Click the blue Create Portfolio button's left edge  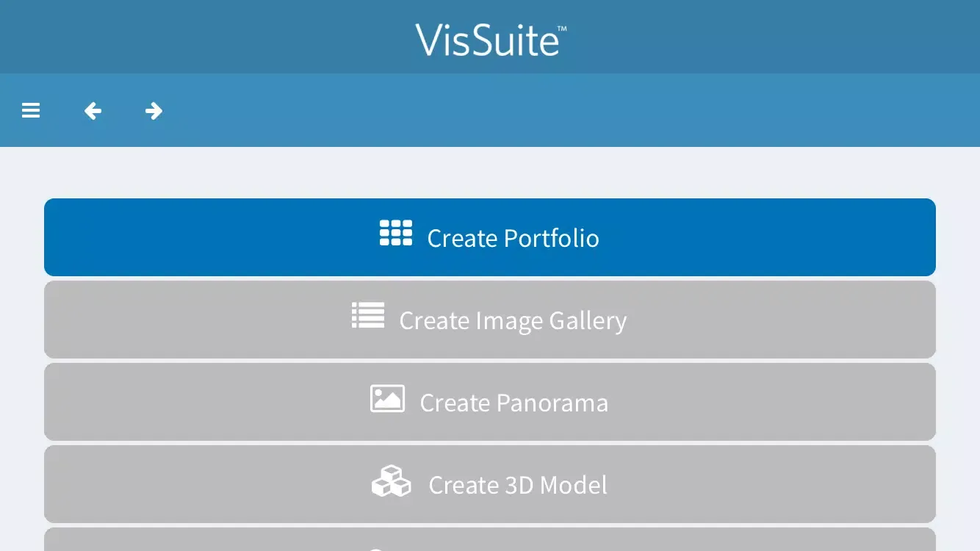click(55, 237)
